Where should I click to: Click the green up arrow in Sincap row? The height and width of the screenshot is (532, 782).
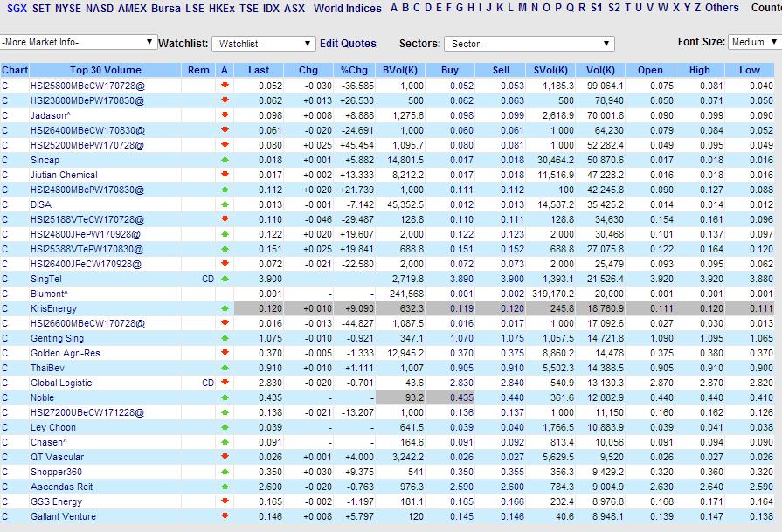coord(225,160)
